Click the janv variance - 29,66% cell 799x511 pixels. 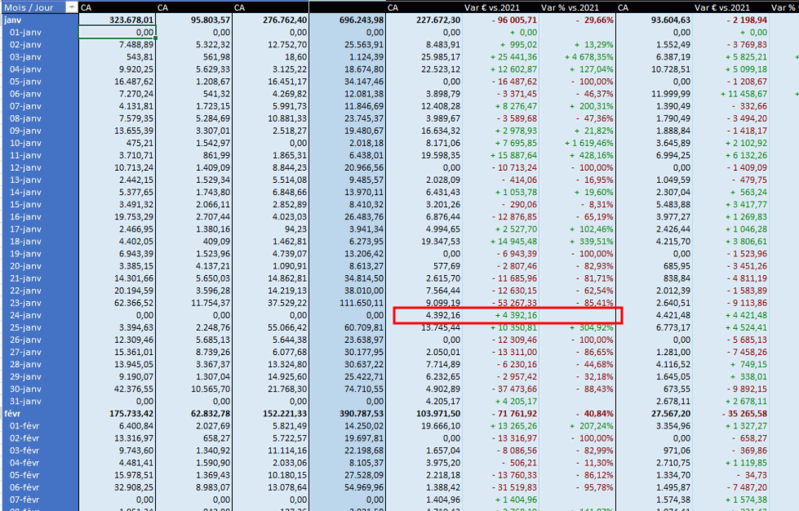point(586,19)
